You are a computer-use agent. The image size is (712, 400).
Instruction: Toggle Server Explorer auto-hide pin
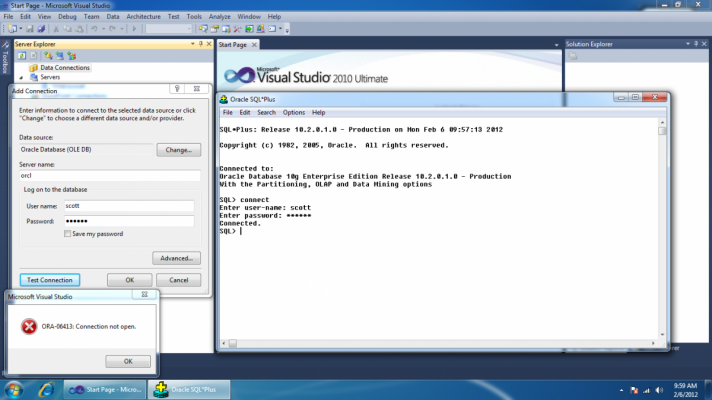pyautogui.click(x=201, y=44)
